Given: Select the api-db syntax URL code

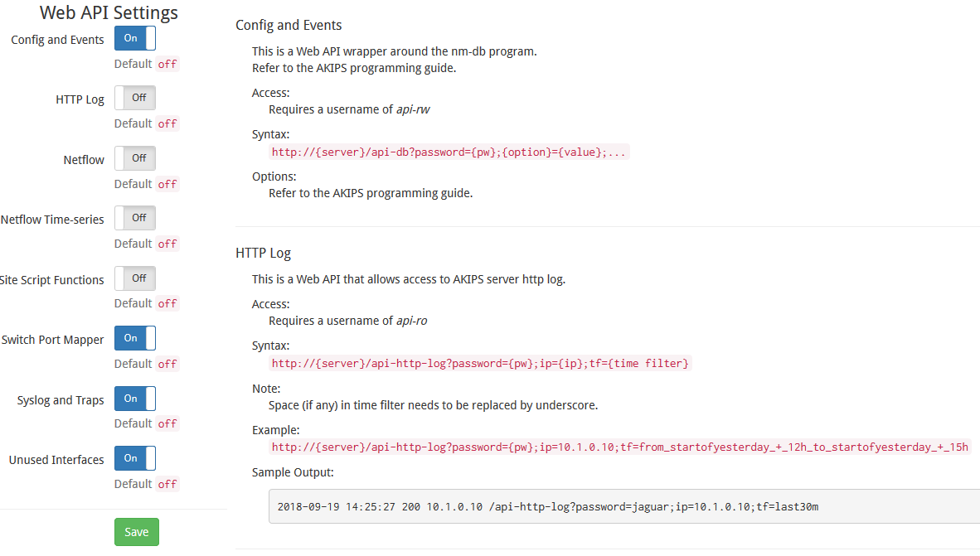Looking at the screenshot, I should [x=449, y=152].
